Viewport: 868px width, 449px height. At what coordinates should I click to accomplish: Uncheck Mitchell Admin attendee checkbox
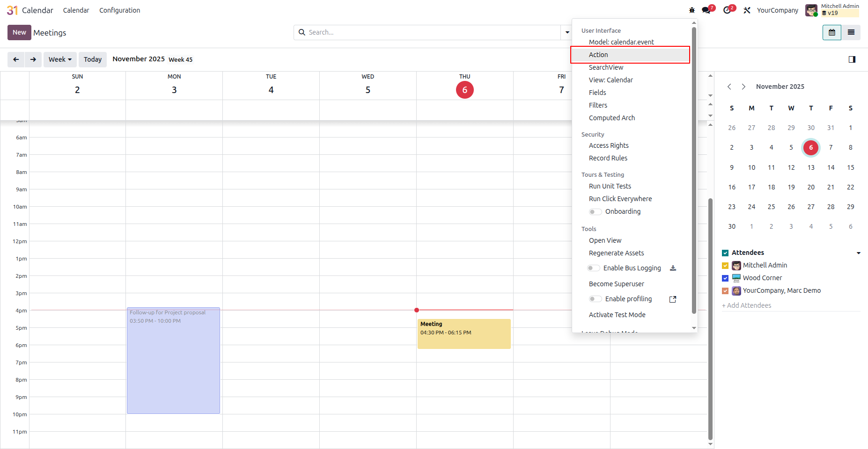pos(725,266)
